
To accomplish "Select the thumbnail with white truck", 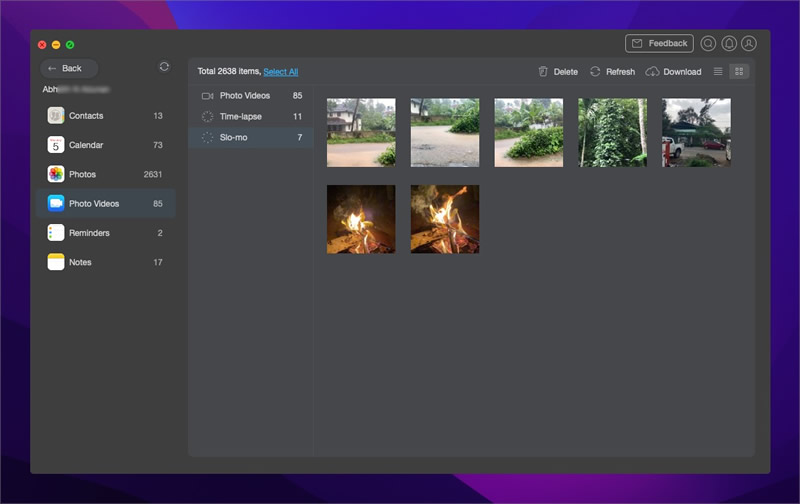I will point(696,133).
